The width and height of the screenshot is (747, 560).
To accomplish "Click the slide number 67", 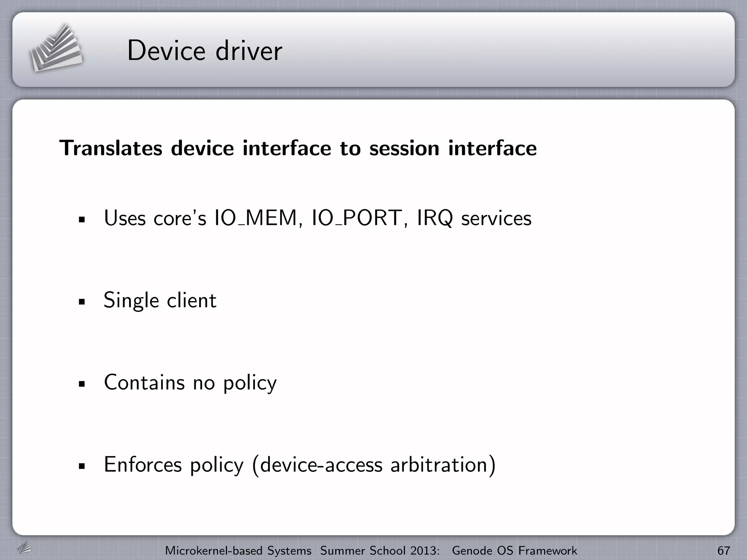I will pyautogui.click(x=724, y=550).
